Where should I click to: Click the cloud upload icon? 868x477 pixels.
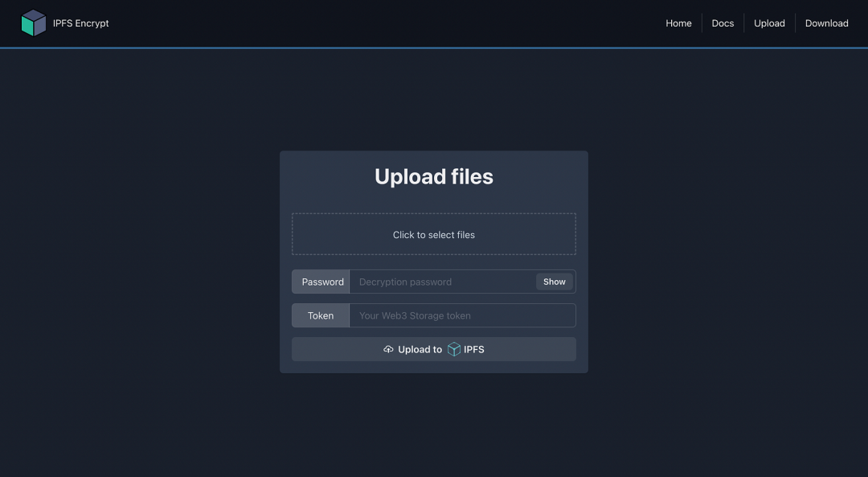point(388,349)
